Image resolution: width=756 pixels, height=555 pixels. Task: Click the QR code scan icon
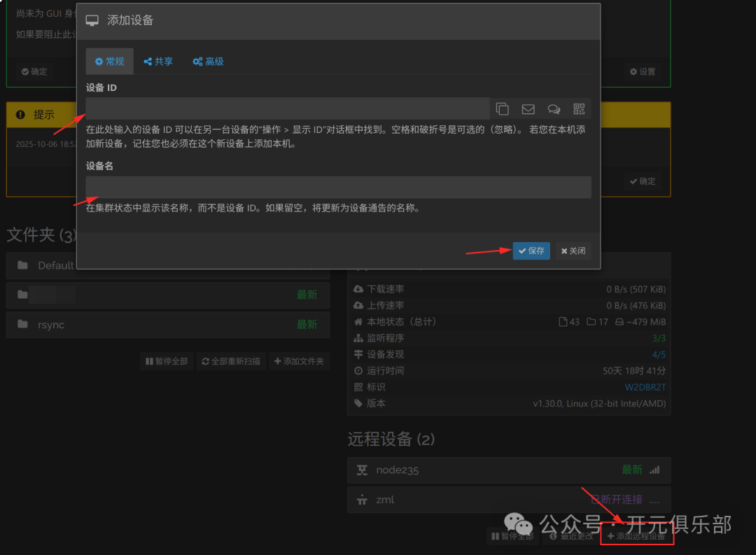pos(578,108)
